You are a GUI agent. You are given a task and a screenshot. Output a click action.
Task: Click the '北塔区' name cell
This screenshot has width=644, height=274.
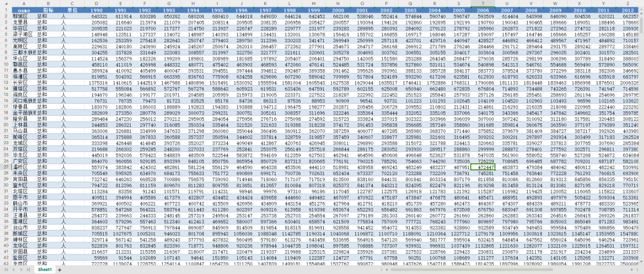click(x=24, y=191)
